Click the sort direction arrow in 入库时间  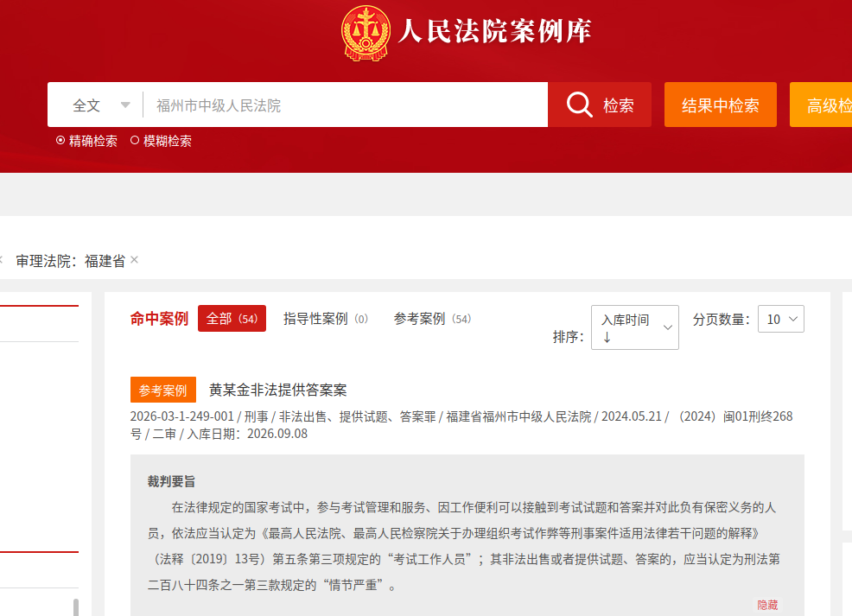point(607,337)
